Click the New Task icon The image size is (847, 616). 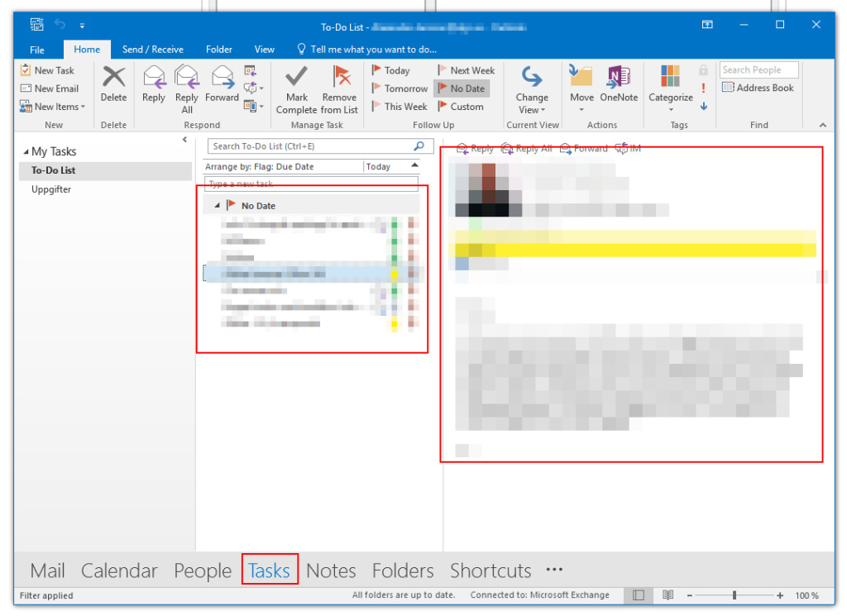click(26, 71)
